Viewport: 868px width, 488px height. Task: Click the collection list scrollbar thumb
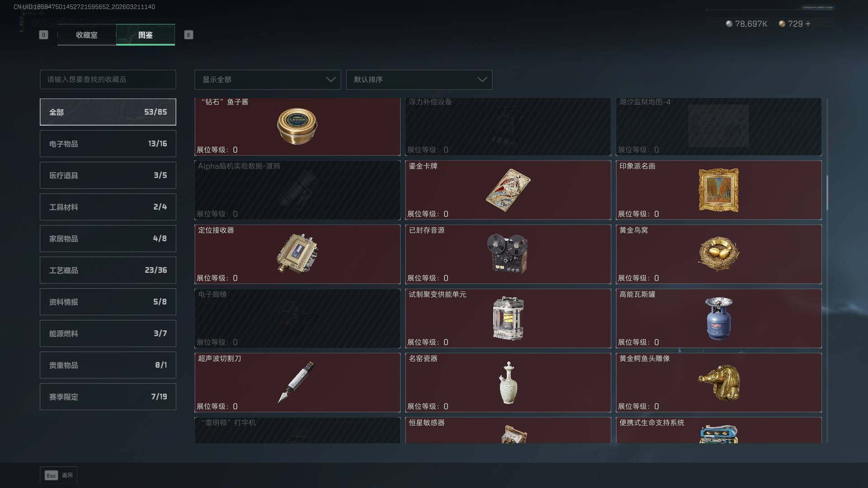tap(827, 192)
